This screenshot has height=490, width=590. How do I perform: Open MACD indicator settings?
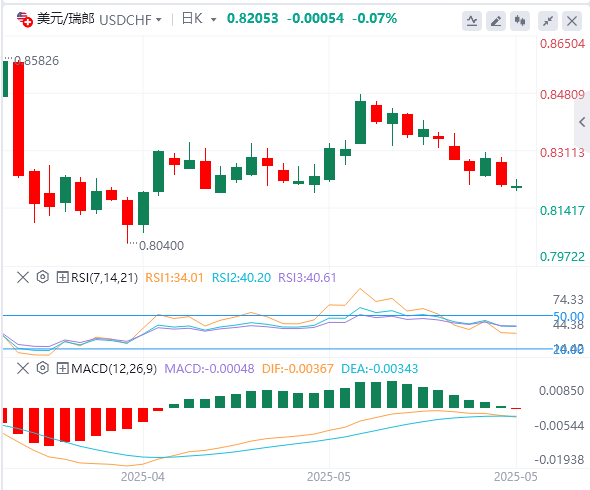coord(43,368)
